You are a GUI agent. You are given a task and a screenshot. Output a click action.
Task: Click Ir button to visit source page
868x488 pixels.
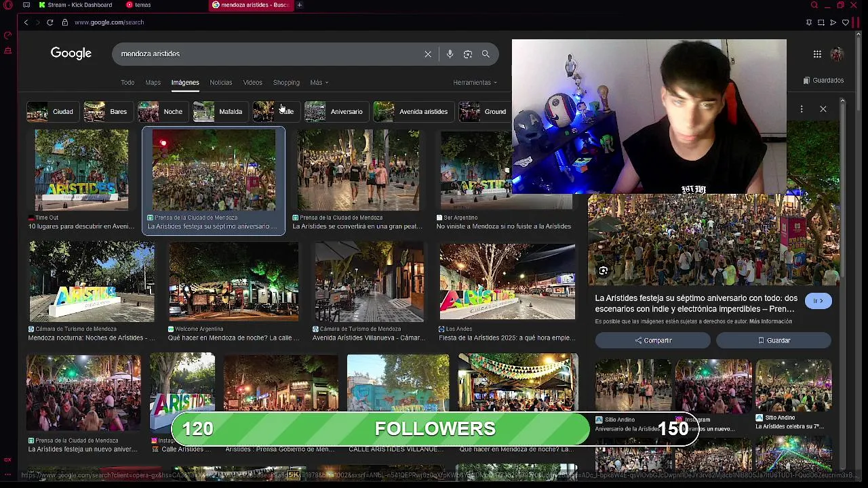(818, 301)
